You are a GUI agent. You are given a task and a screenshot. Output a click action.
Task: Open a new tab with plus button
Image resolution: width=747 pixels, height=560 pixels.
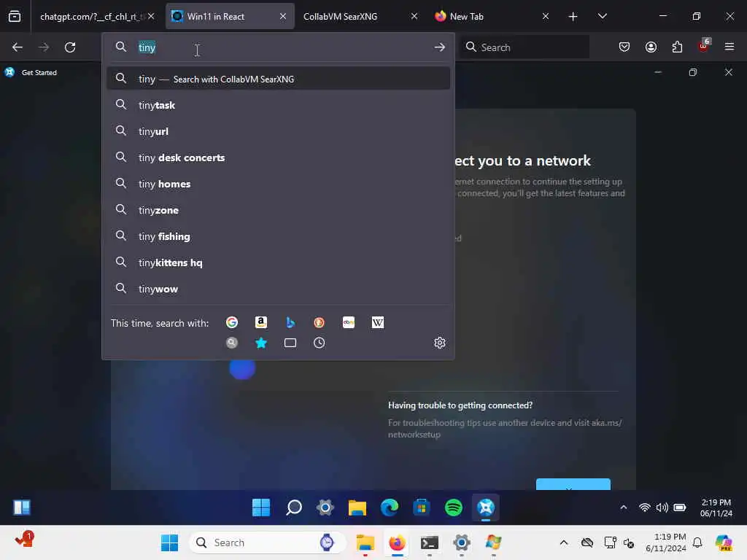pyautogui.click(x=573, y=16)
